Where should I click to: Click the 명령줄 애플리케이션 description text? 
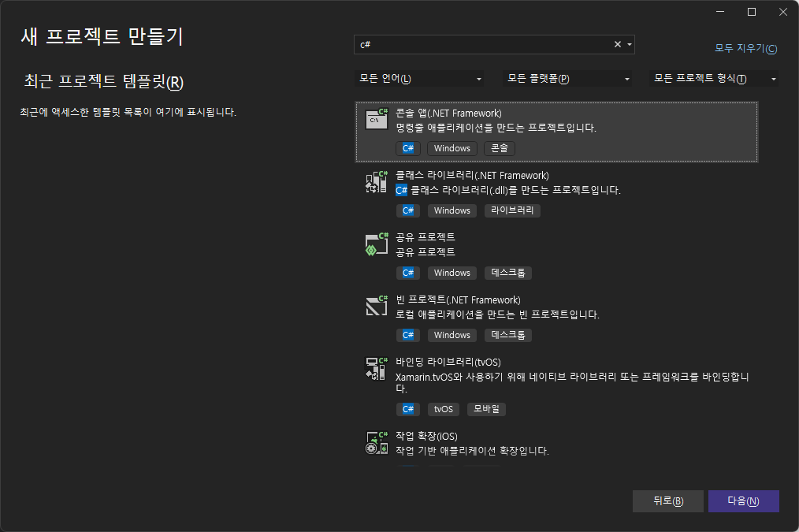(x=496, y=128)
